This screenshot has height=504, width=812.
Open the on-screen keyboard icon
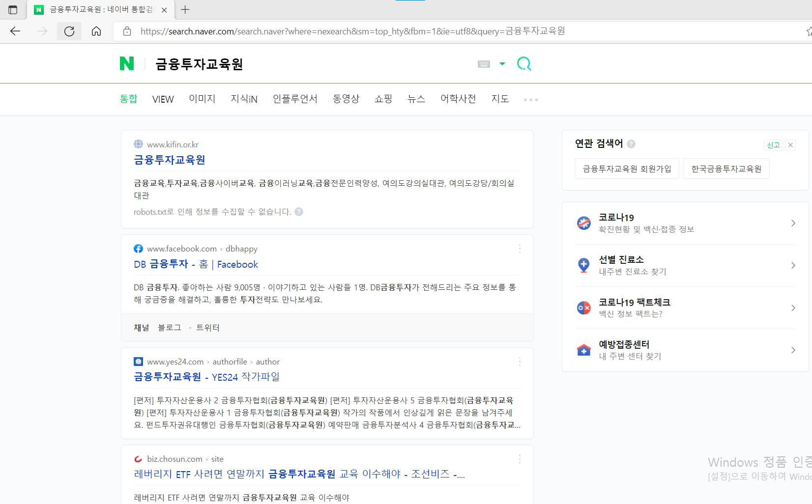click(x=484, y=64)
